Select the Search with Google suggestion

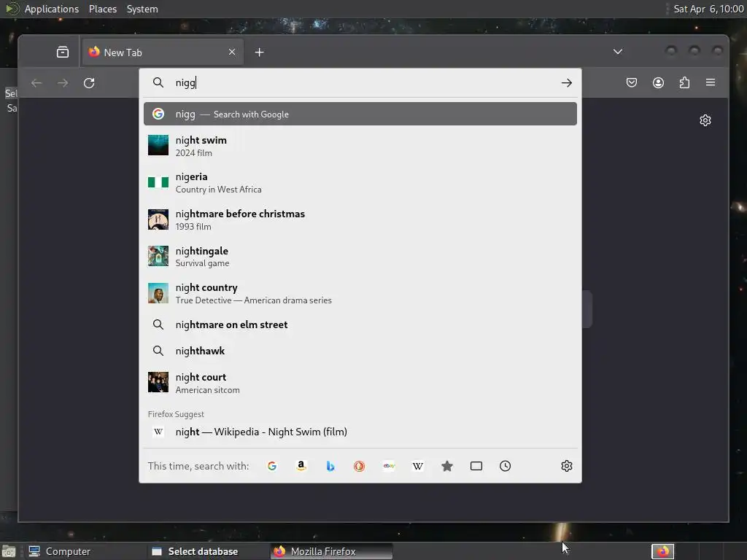coord(360,114)
